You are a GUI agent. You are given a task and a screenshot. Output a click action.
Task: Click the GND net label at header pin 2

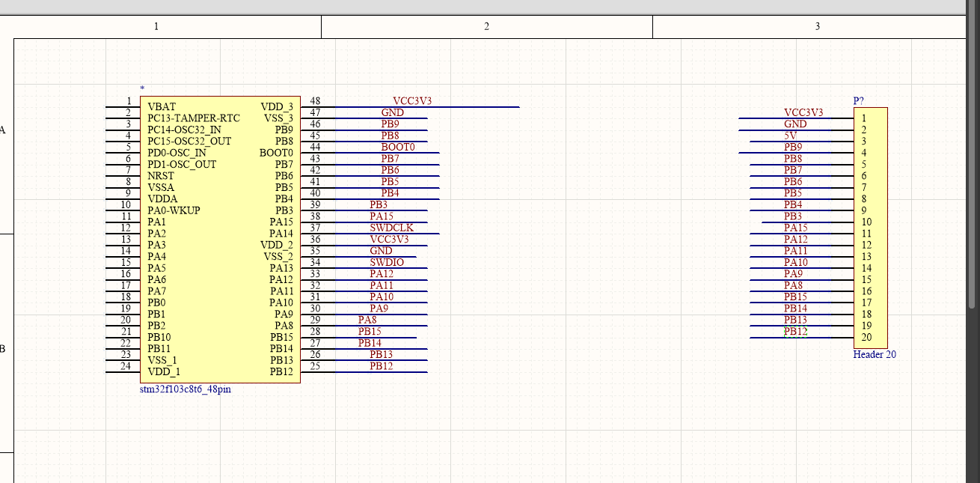coord(795,124)
